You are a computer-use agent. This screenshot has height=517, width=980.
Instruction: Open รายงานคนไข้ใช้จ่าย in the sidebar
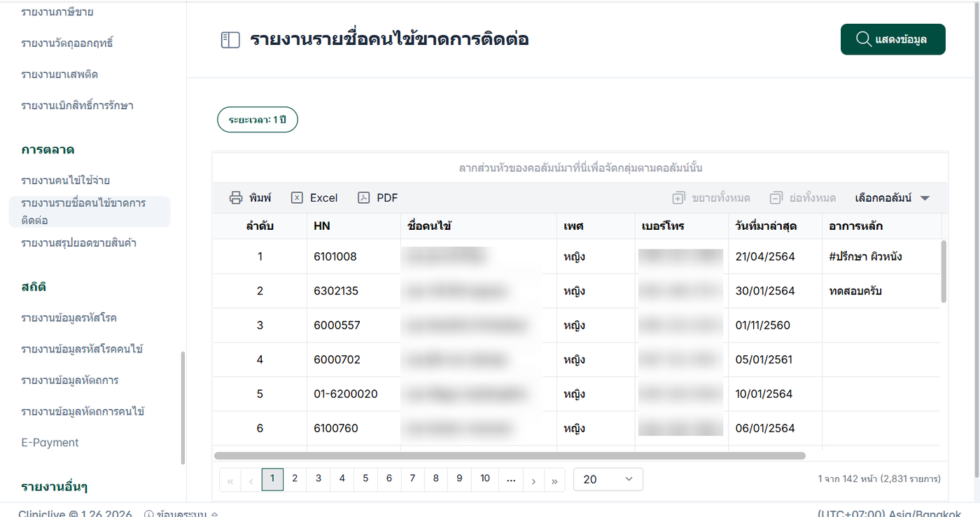pyautogui.click(x=65, y=181)
